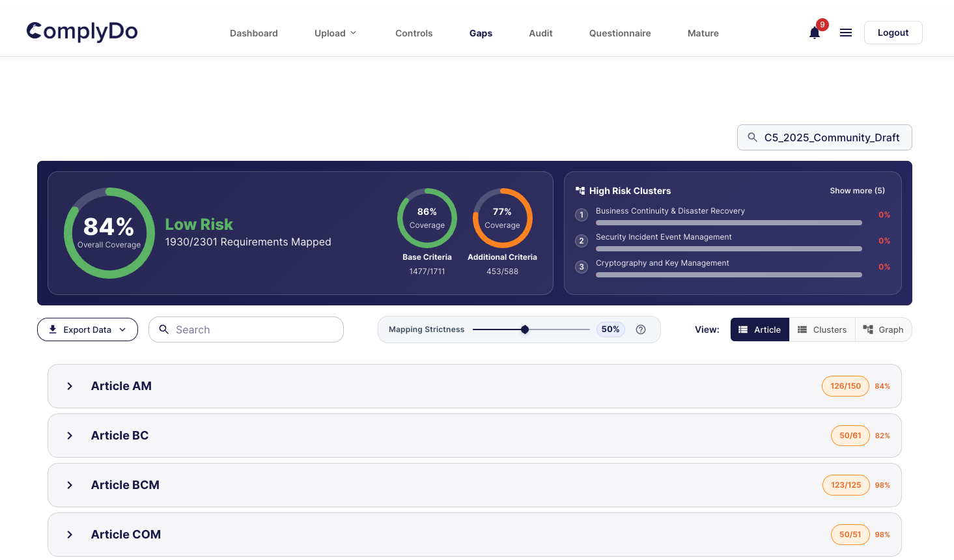Screen dimensions: 954x560
Task: Switch to Graph view
Action: tap(883, 329)
